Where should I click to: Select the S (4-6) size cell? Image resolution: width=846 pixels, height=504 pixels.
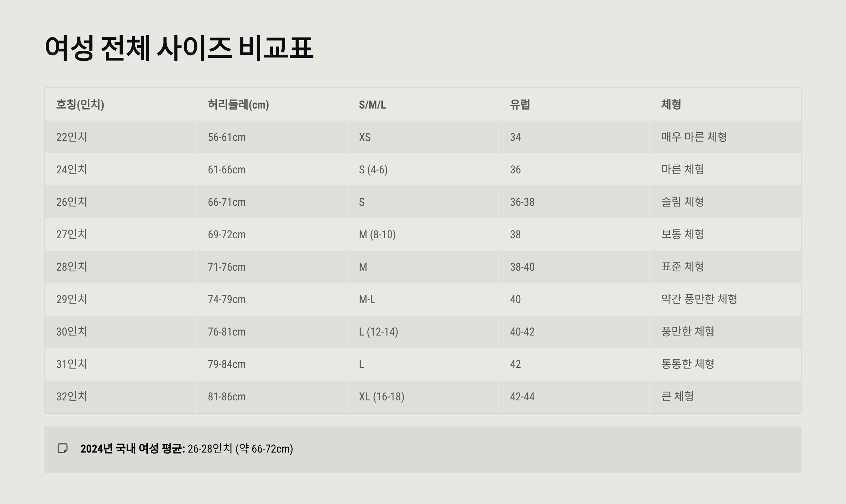373,170
